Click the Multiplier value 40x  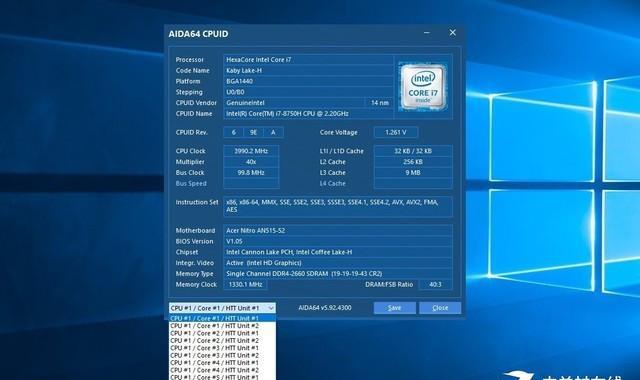point(251,162)
